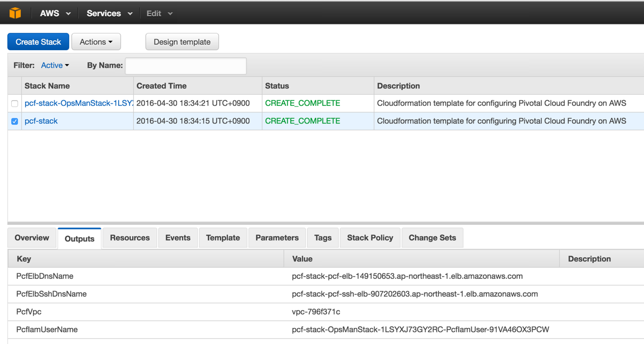Click the AWS orange cube logo
The height and width of the screenshot is (344, 644).
[15, 13]
